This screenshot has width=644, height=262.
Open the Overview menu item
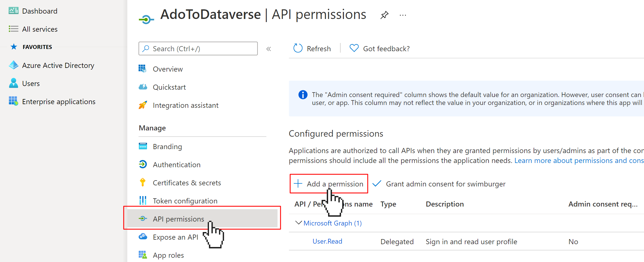(x=168, y=69)
